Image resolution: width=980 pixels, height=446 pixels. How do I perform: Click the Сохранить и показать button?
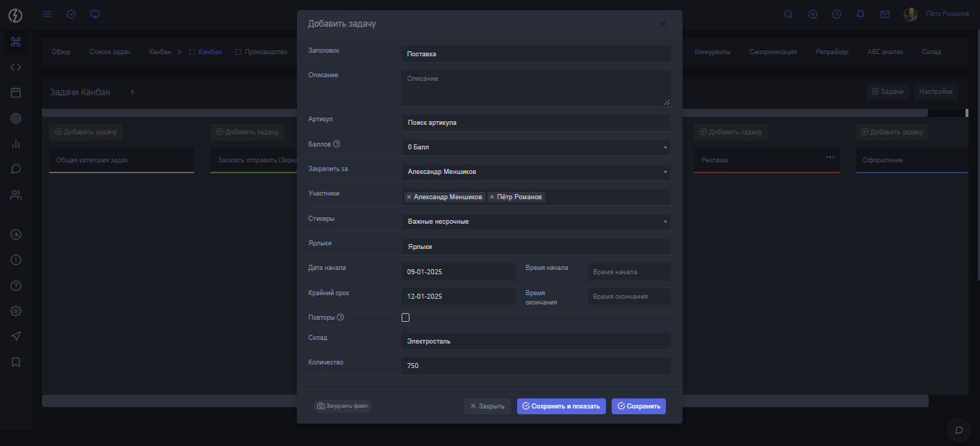click(x=561, y=406)
